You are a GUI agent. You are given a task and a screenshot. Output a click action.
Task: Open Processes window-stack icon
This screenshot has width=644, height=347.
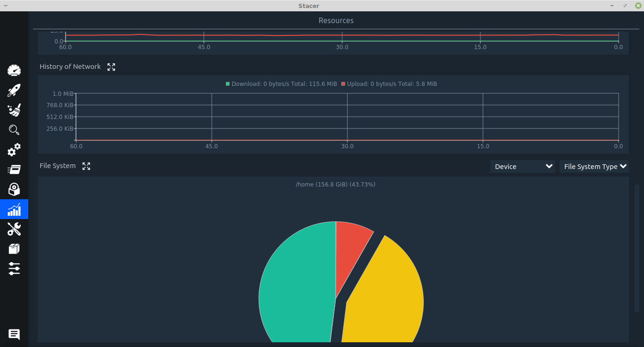click(14, 169)
